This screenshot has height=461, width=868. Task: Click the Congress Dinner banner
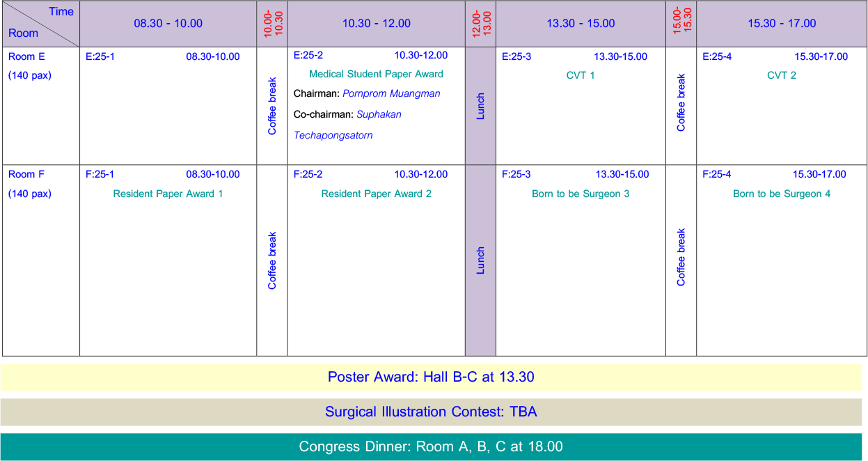tap(431, 446)
